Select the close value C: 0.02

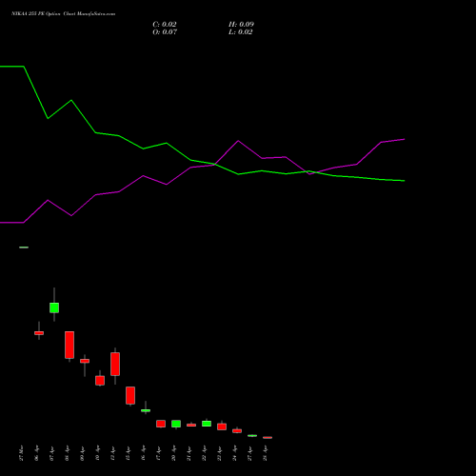point(165,25)
